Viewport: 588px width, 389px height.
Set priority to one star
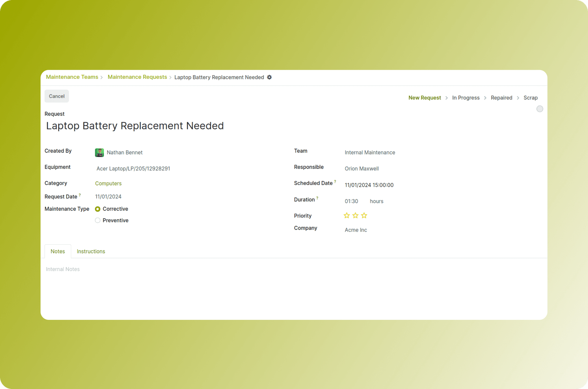[x=347, y=215]
